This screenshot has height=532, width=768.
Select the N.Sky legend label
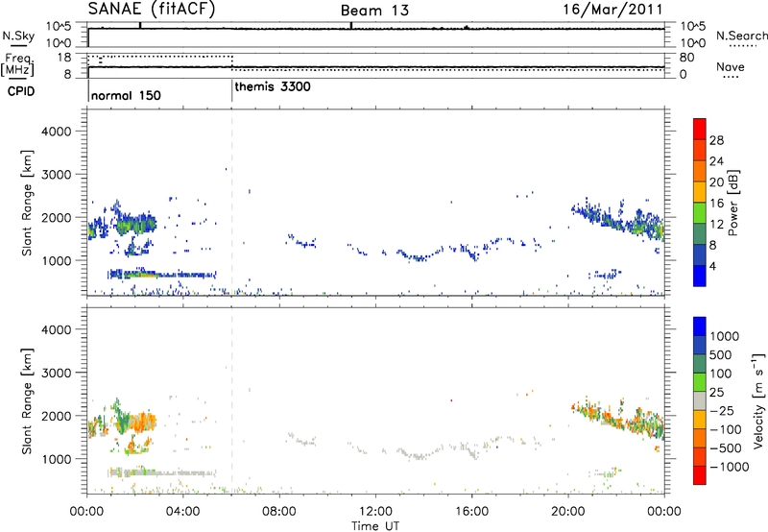pyautogui.click(x=18, y=36)
